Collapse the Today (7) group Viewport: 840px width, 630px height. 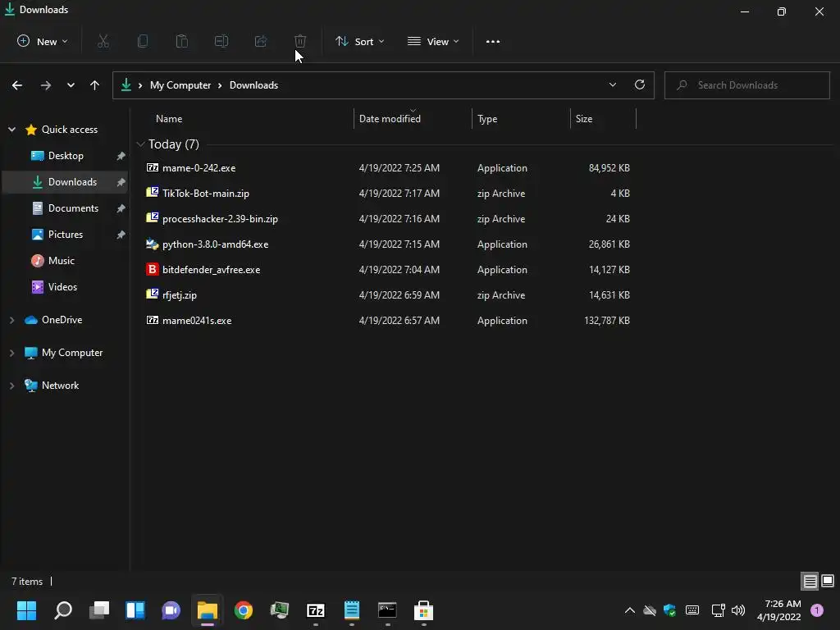140,144
